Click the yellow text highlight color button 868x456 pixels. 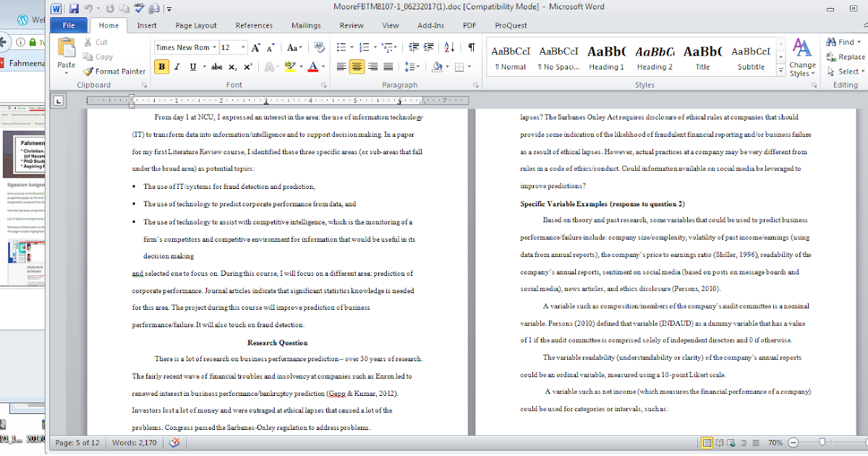(x=289, y=67)
